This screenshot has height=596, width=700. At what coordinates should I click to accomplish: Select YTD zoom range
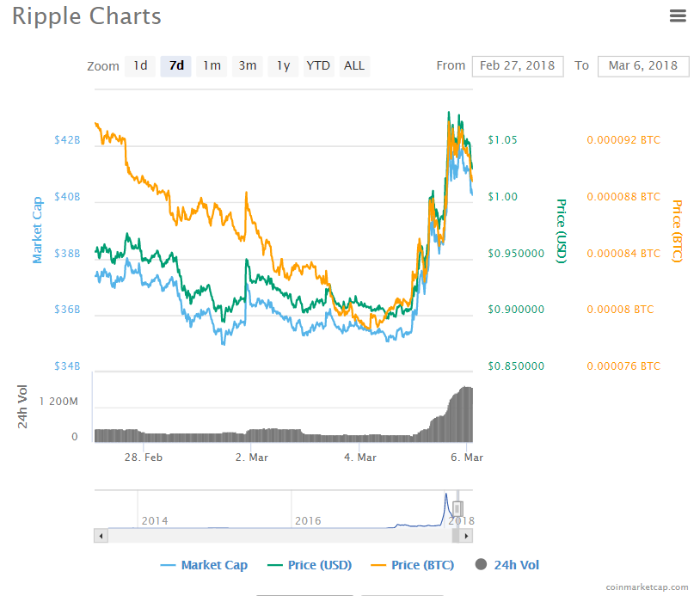click(x=318, y=65)
